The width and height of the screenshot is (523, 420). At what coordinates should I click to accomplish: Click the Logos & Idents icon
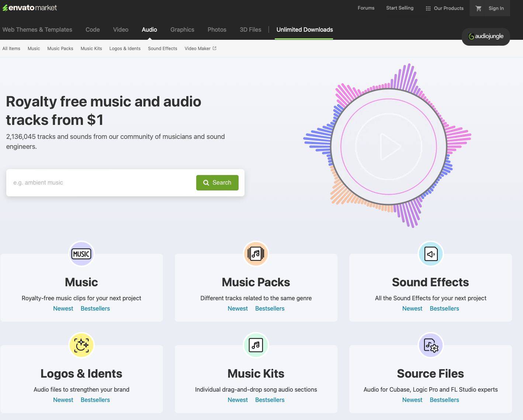82,345
